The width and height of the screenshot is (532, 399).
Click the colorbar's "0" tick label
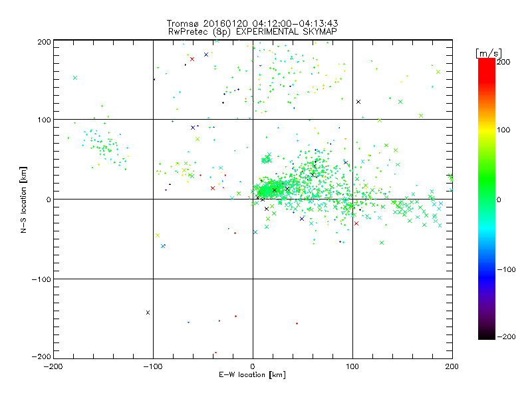click(499, 199)
